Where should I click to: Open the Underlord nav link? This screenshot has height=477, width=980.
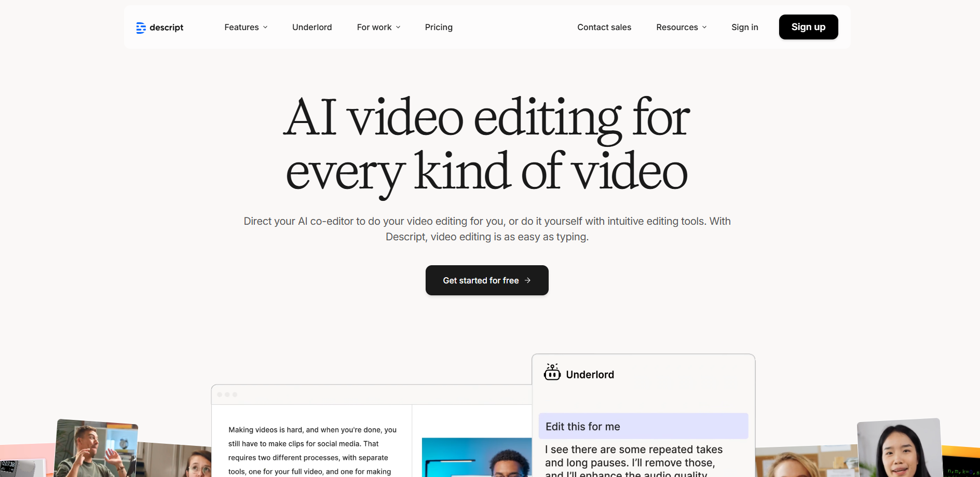[312, 27]
